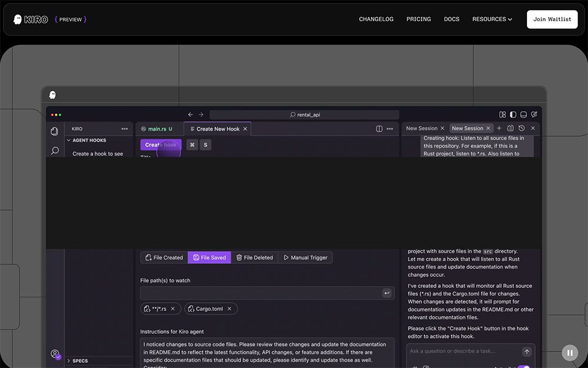
Task: Click the rental_api command search box
Action: pyautogui.click(x=304, y=115)
